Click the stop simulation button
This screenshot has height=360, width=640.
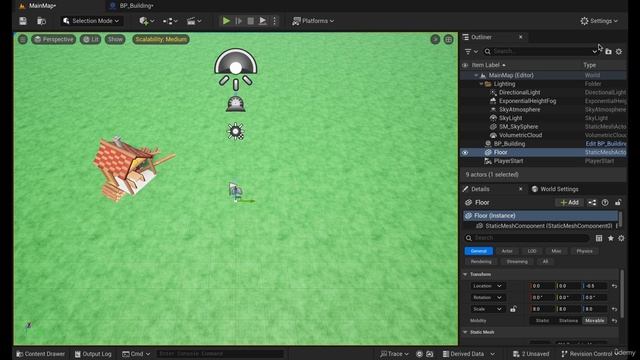[250, 21]
